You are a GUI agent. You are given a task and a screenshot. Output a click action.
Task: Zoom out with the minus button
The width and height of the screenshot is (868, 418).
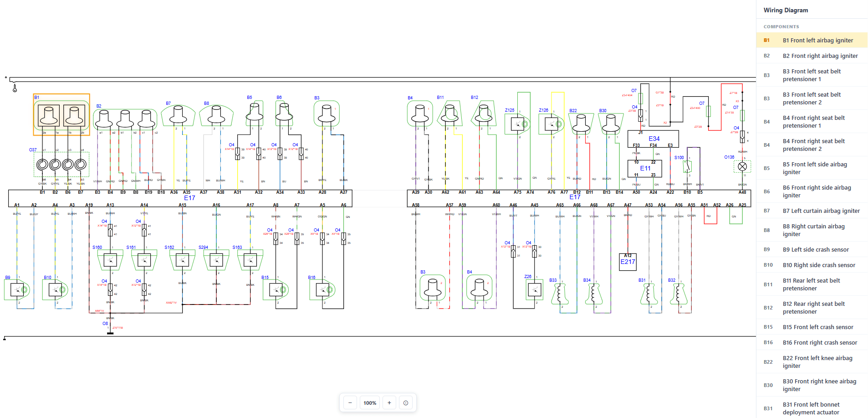(x=350, y=403)
